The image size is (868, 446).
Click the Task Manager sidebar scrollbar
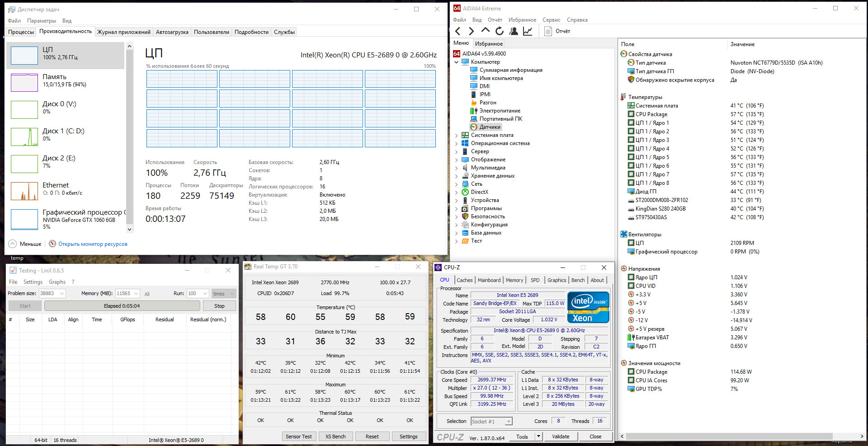point(130,137)
